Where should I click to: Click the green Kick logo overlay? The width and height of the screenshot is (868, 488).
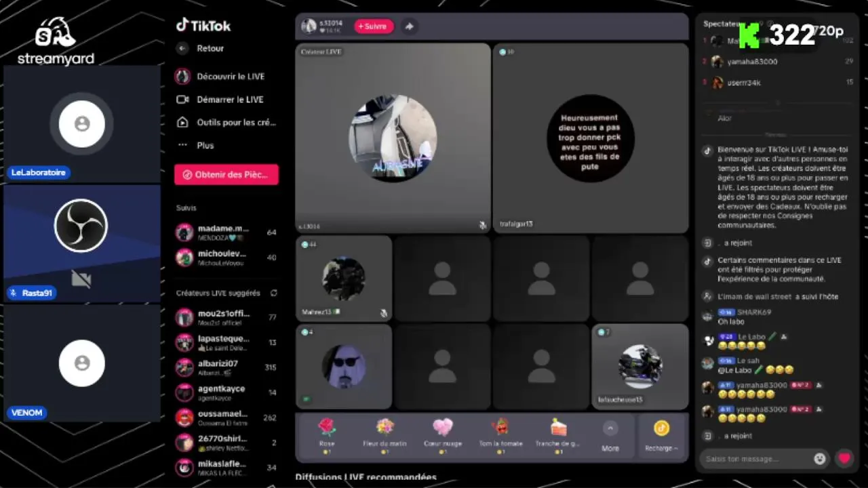pos(749,35)
